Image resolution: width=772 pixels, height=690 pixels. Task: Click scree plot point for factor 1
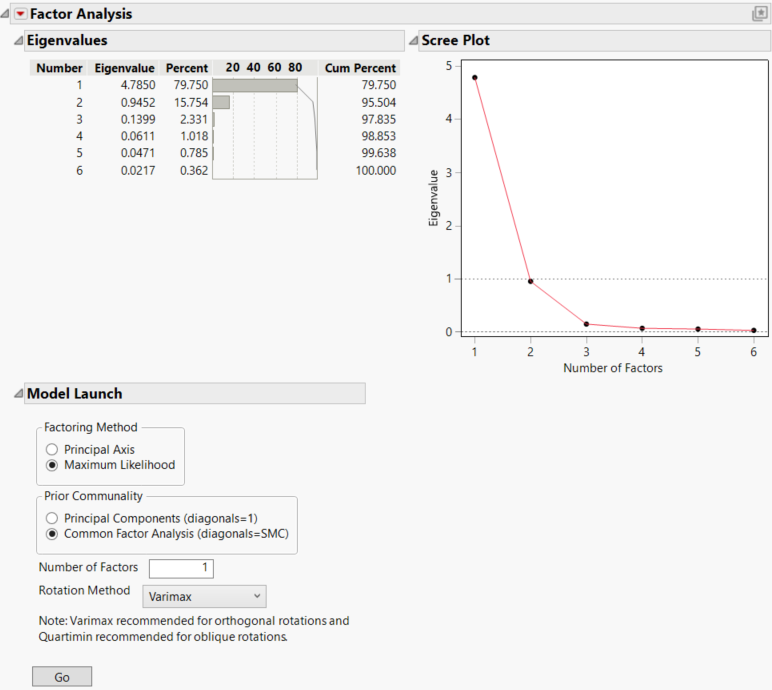[475, 78]
